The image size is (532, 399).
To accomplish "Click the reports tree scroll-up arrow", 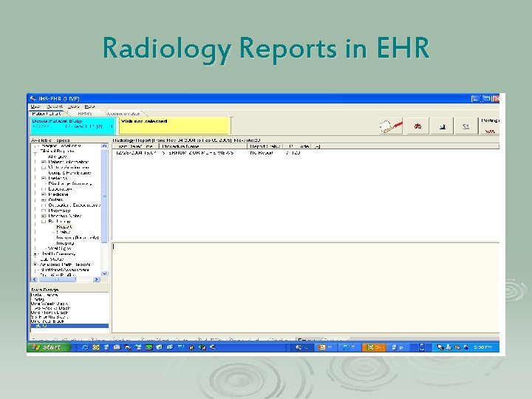I will pyautogui.click(x=104, y=146).
